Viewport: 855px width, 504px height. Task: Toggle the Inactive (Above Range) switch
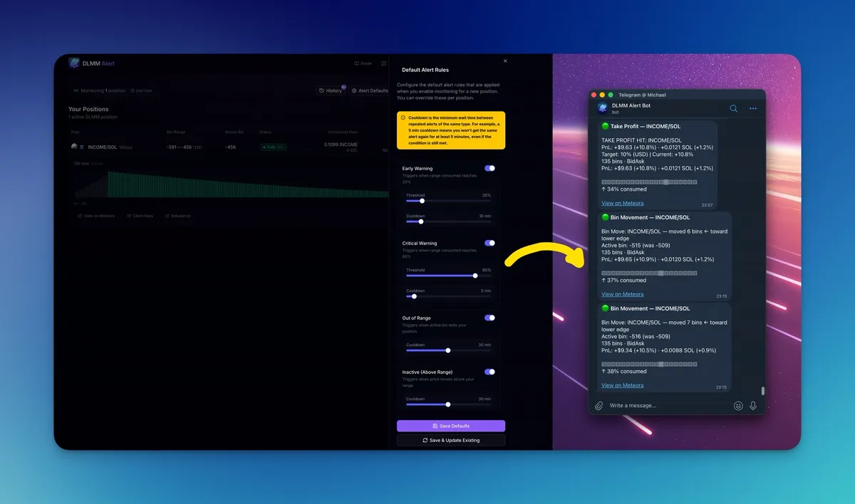pos(489,372)
